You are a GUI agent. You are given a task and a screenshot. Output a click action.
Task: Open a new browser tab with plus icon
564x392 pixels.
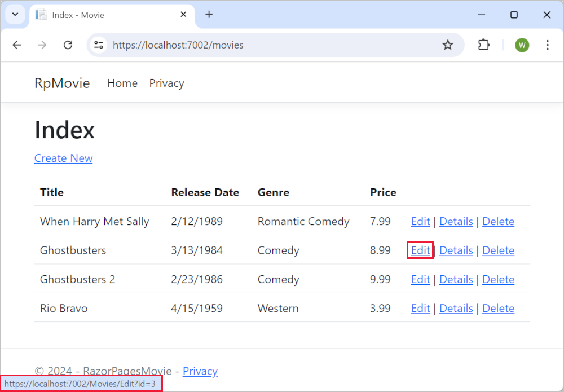click(209, 15)
